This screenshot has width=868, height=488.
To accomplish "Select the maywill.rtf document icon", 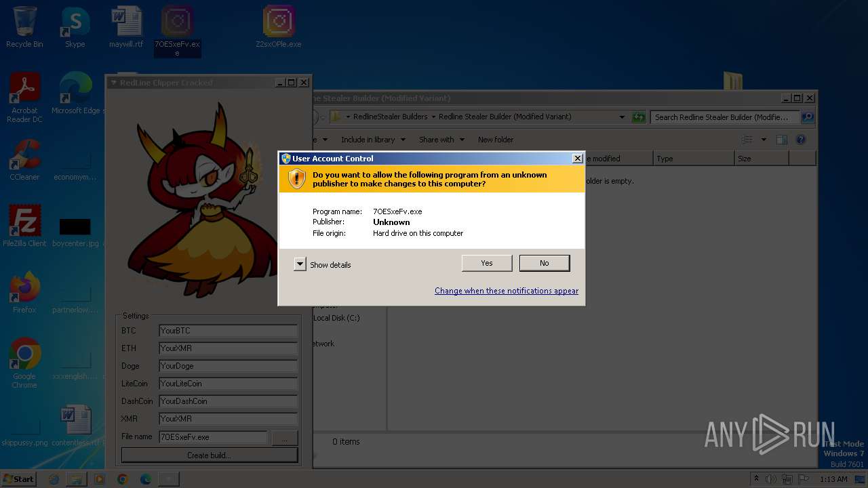I will coord(126,27).
